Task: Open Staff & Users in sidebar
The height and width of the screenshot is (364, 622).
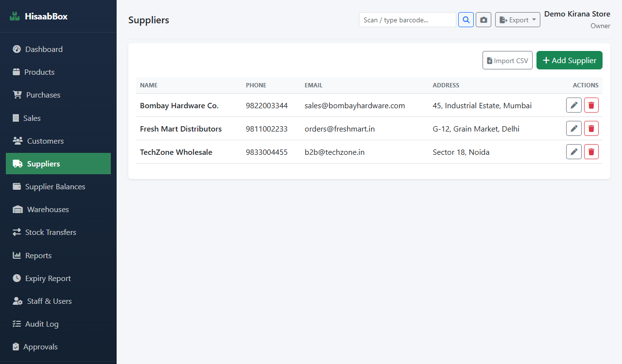Action: (58, 301)
